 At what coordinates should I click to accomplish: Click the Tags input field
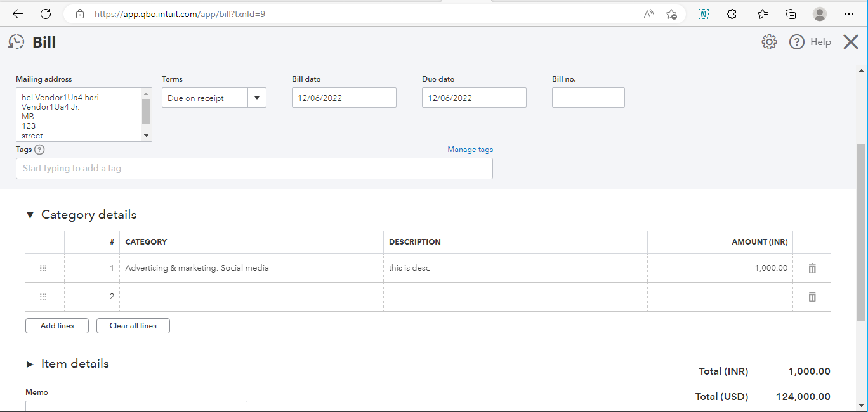(x=254, y=169)
